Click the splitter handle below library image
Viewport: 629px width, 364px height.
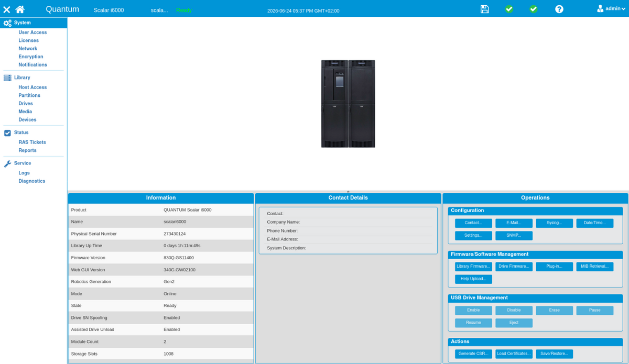348,192
